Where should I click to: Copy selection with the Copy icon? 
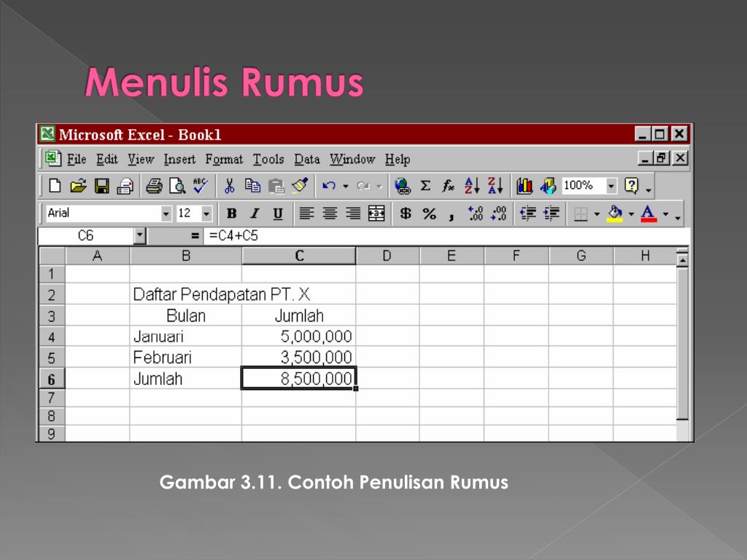click(252, 186)
